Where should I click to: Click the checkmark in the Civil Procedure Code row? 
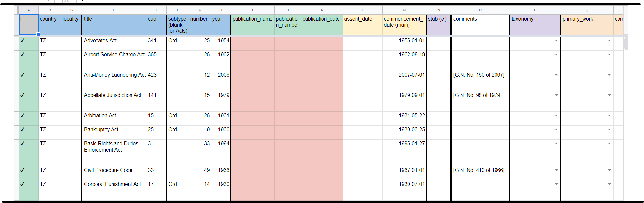(x=22, y=170)
